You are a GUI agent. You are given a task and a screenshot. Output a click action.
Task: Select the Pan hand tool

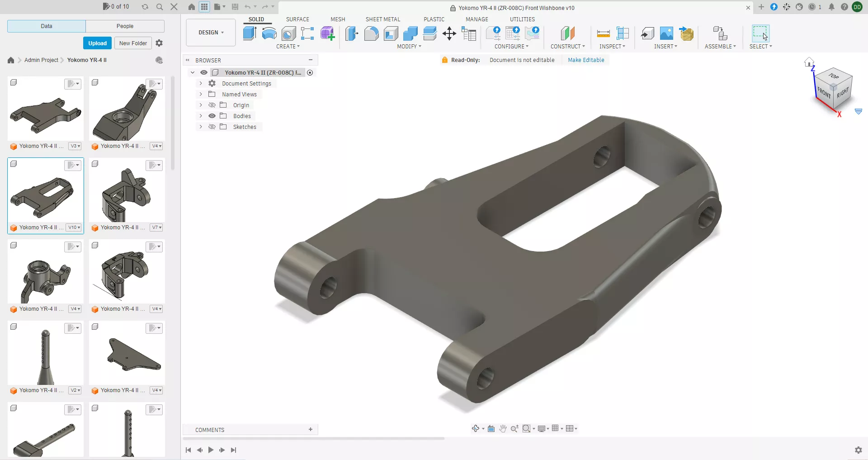click(503, 428)
